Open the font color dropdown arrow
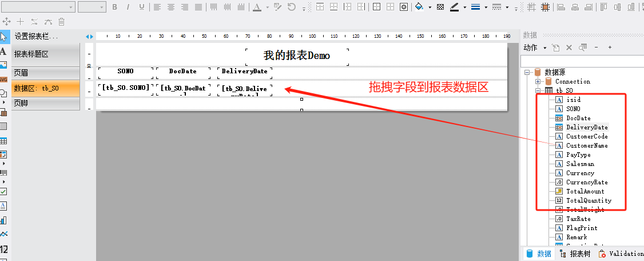The width and height of the screenshot is (644, 261). 267,7
